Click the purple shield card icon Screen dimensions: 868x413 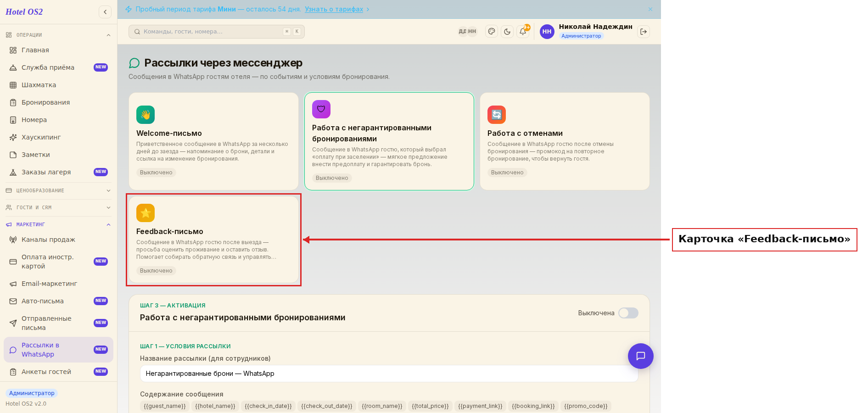(321, 109)
